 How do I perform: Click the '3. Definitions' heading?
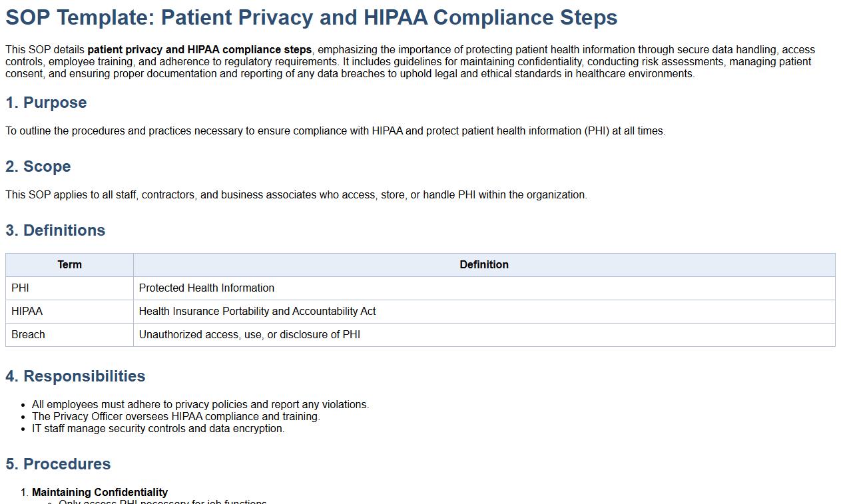coord(55,230)
